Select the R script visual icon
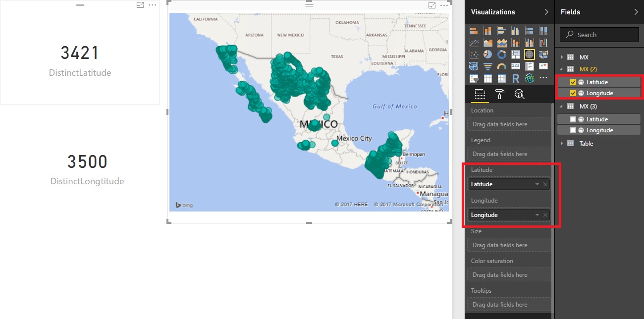The image size is (644, 319). (x=515, y=78)
